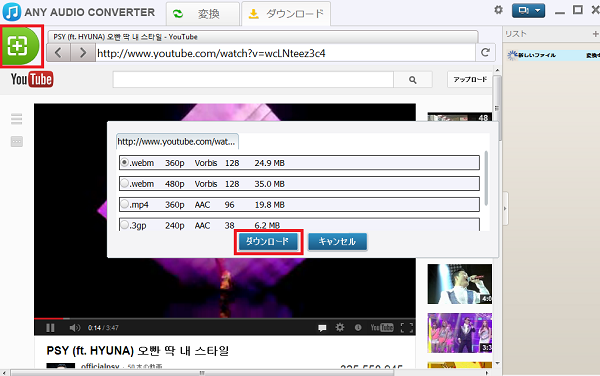Click the blue ダウンロード button in dialog
Viewport: 600px width, 376px height.
click(268, 241)
